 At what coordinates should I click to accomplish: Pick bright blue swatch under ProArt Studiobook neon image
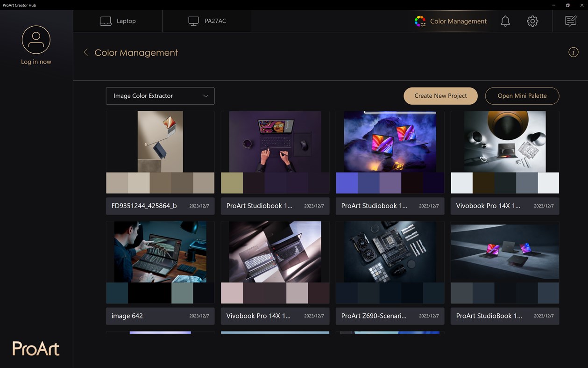pyautogui.click(x=347, y=183)
